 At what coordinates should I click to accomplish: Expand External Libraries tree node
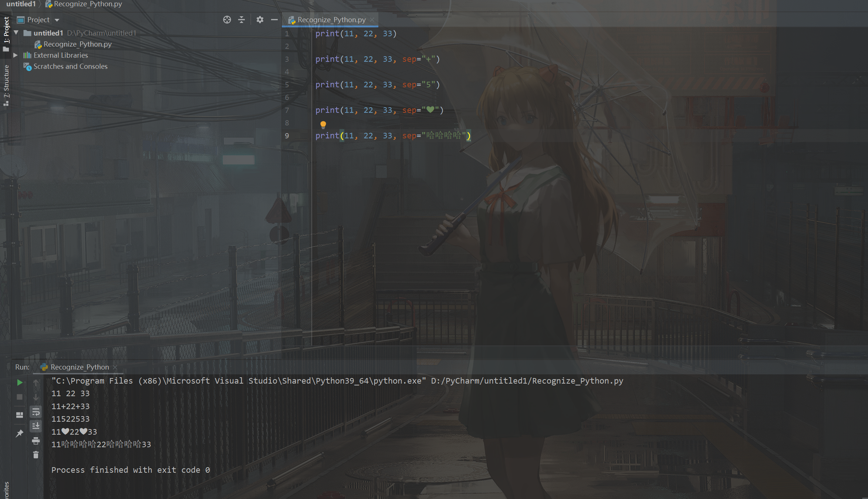coord(16,55)
